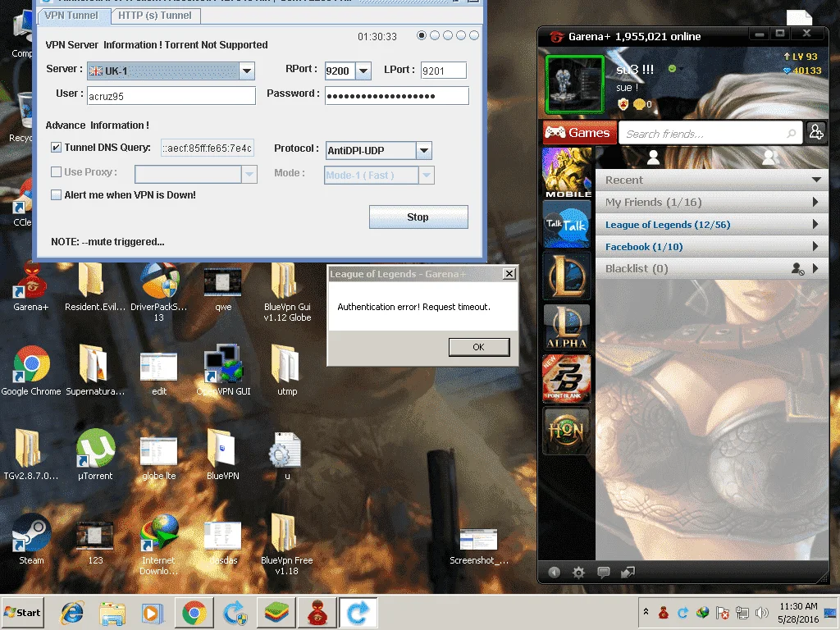This screenshot has height=630, width=840.
Task: Open the Garena+ desktop shortcut
Action: pos(31,286)
